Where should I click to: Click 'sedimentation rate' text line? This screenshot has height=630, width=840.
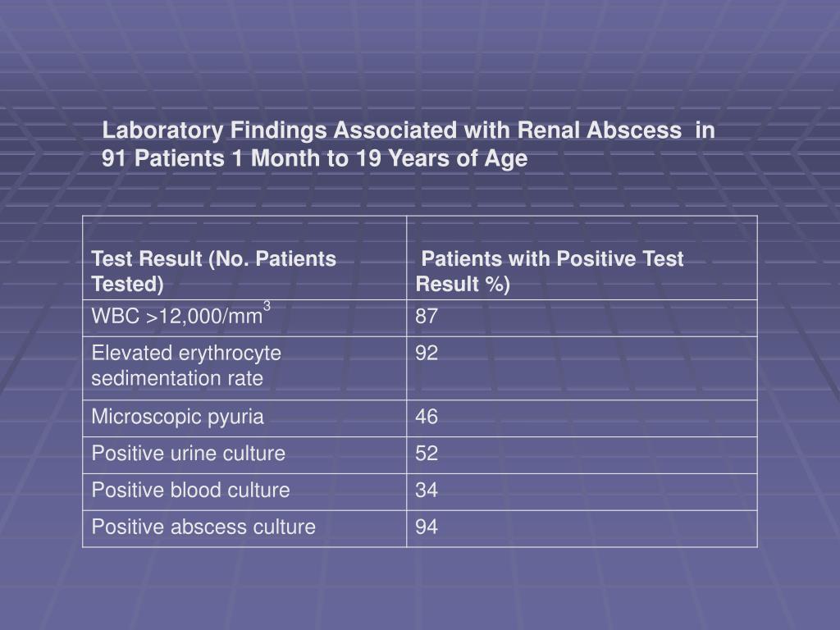pyautogui.click(x=177, y=378)
